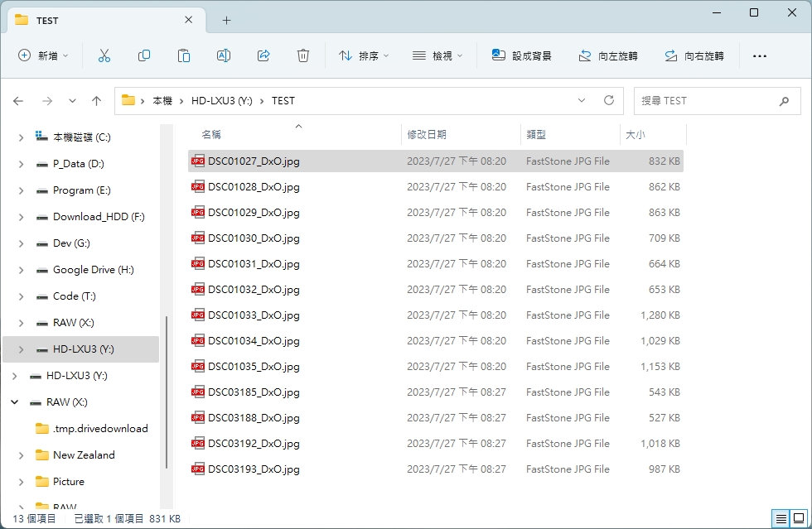Screen dimensions: 812x529
Task: Click 設成背景 set as background button
Action: (x=521, y=55)
